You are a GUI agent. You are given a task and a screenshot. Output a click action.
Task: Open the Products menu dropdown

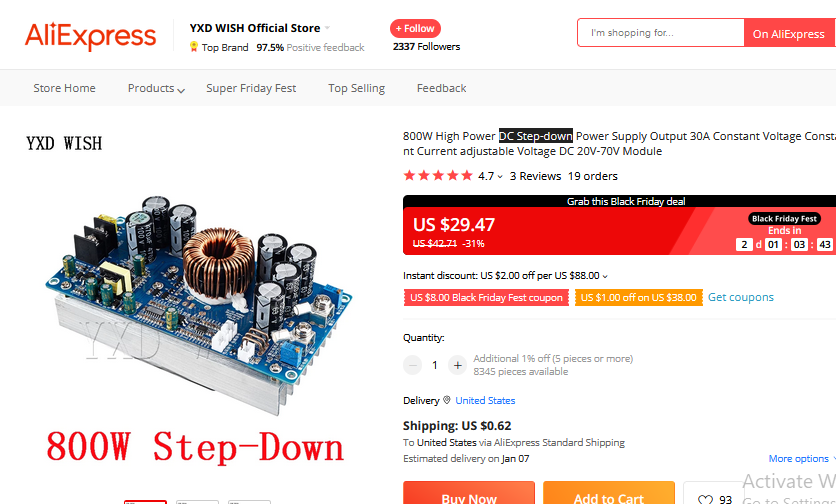pyautogui.click(x=181, y=90)
